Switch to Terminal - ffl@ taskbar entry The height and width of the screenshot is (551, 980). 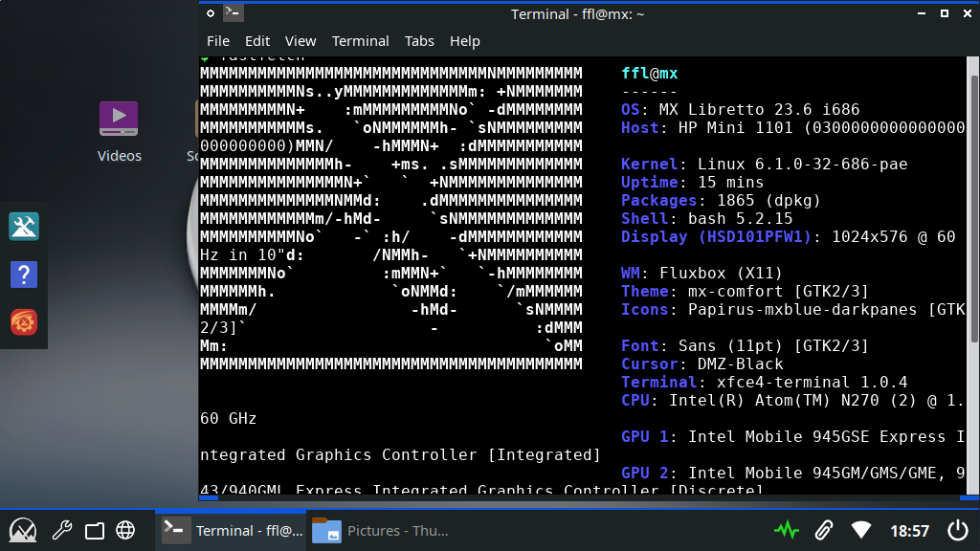[232, 530]
